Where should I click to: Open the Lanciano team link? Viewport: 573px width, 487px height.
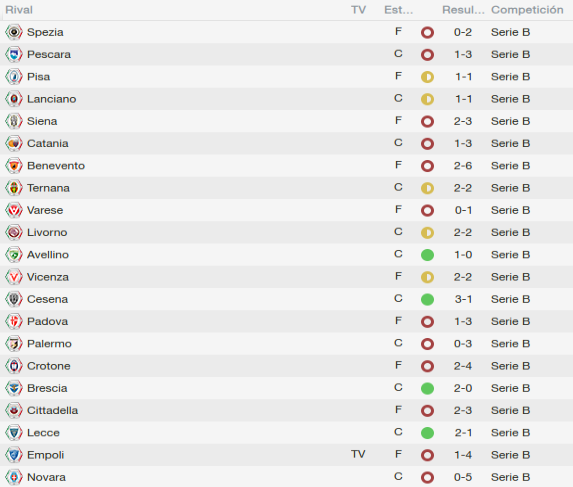coord(52,99)
